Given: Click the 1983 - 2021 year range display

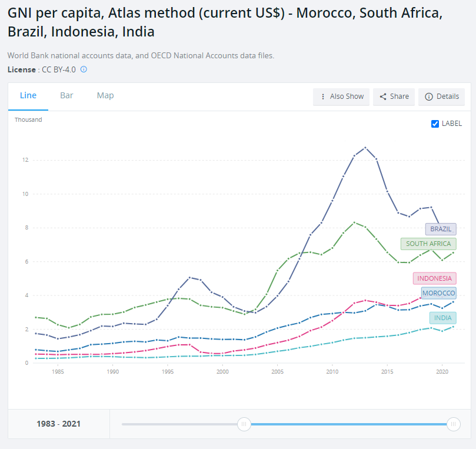Looking at the screenshot, I should 58,424.
